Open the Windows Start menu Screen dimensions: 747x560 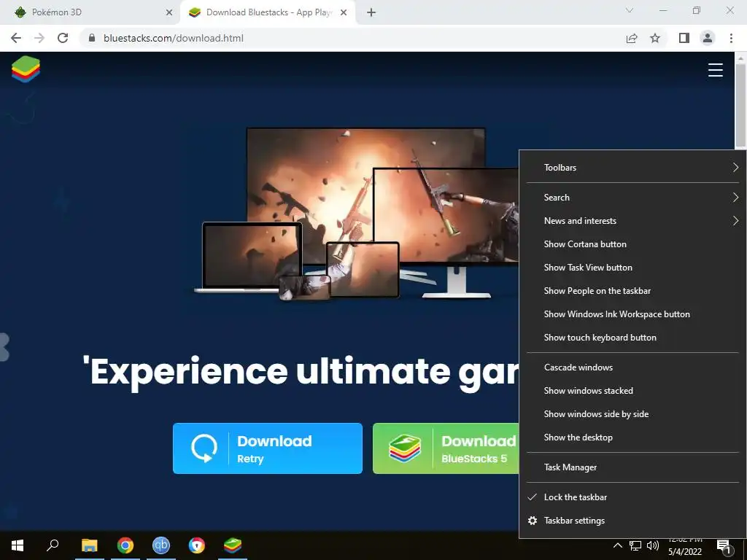tap(18, 545)
